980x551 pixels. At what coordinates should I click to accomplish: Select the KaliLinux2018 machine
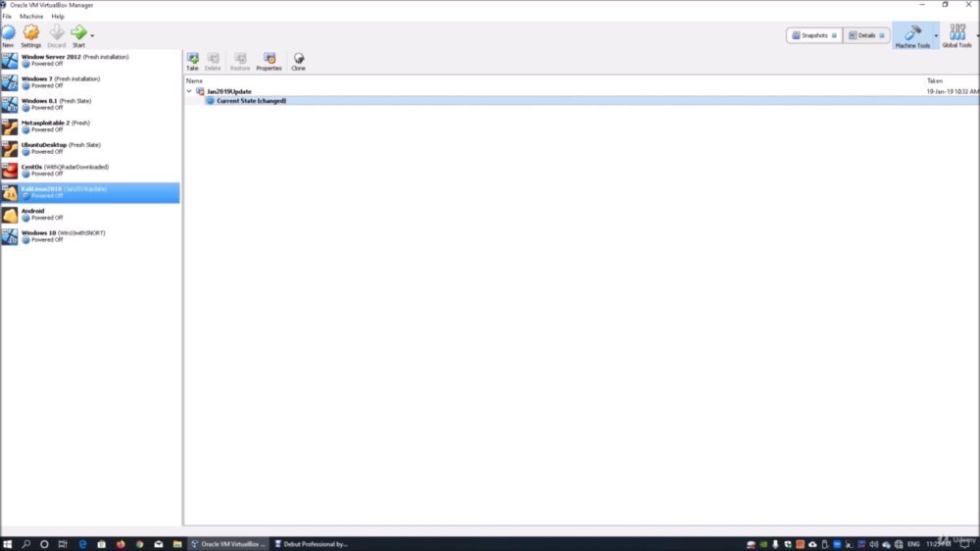point(90,192)
